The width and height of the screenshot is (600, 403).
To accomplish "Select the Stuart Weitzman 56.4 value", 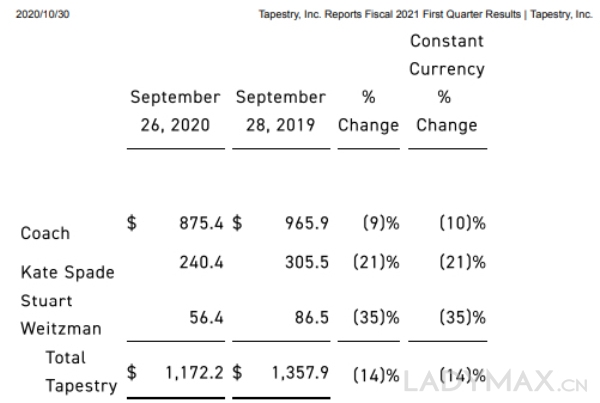I will (x=207, y=317).
